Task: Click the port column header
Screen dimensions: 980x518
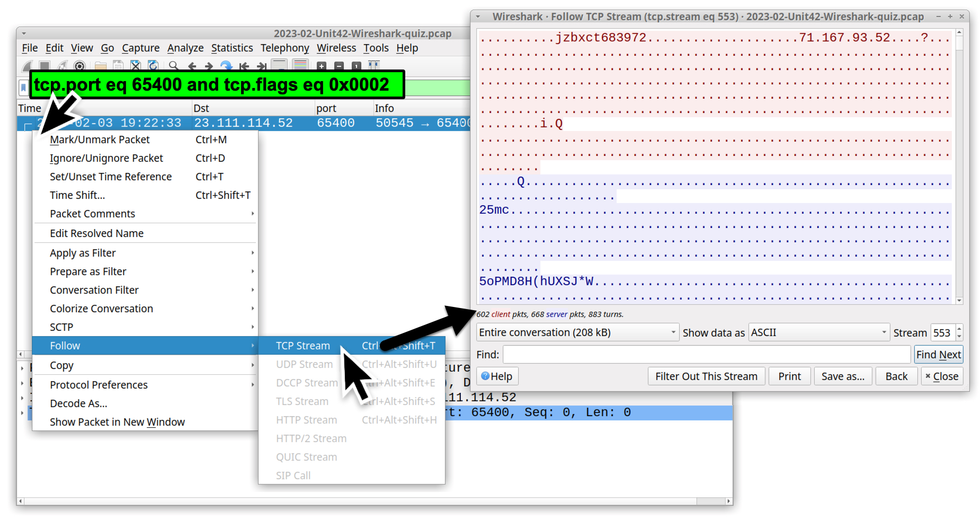Action: tap(343, 108)
